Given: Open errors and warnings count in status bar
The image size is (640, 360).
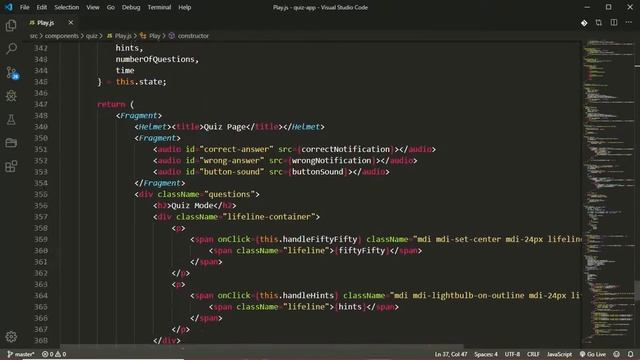Looking at the screenshot, I should [54, 354].
